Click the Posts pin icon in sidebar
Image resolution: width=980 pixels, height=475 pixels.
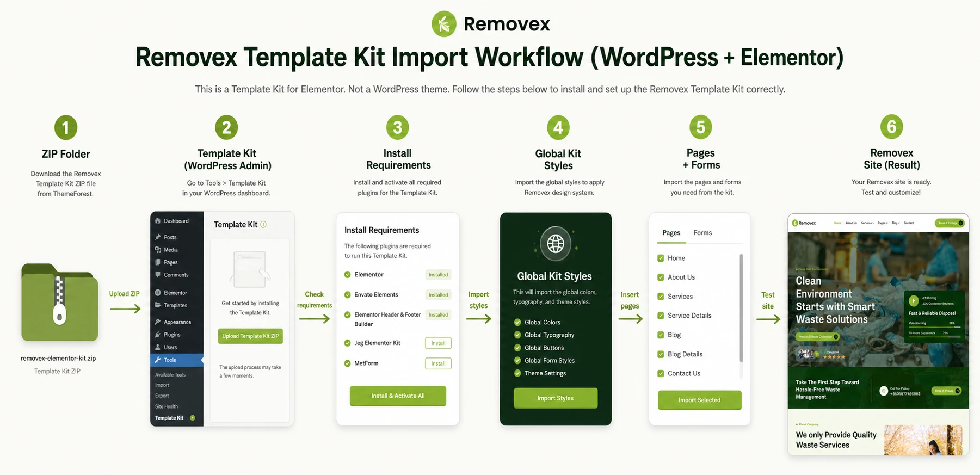pyautogui.click(x=158, y=237)
